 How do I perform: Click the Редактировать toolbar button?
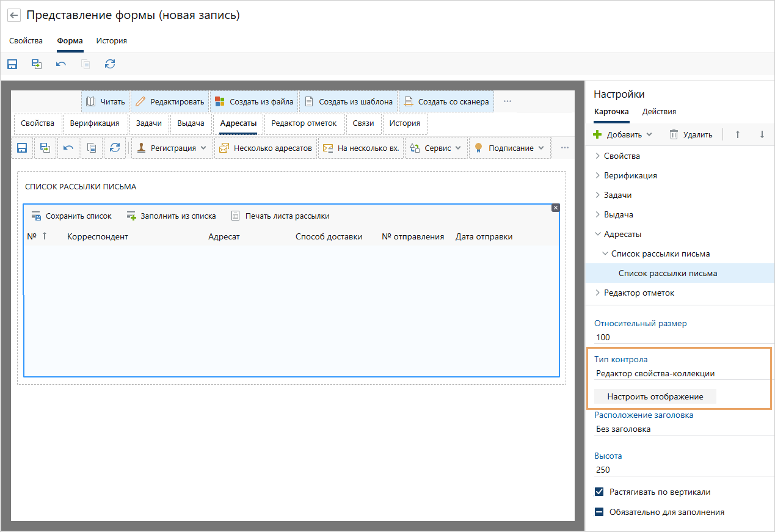(170, 101)
